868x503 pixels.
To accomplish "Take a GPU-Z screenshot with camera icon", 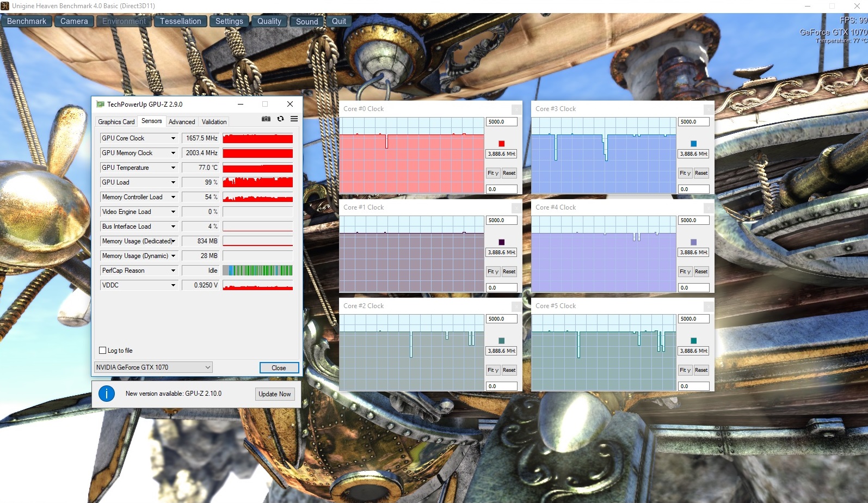I will [266, 119].
